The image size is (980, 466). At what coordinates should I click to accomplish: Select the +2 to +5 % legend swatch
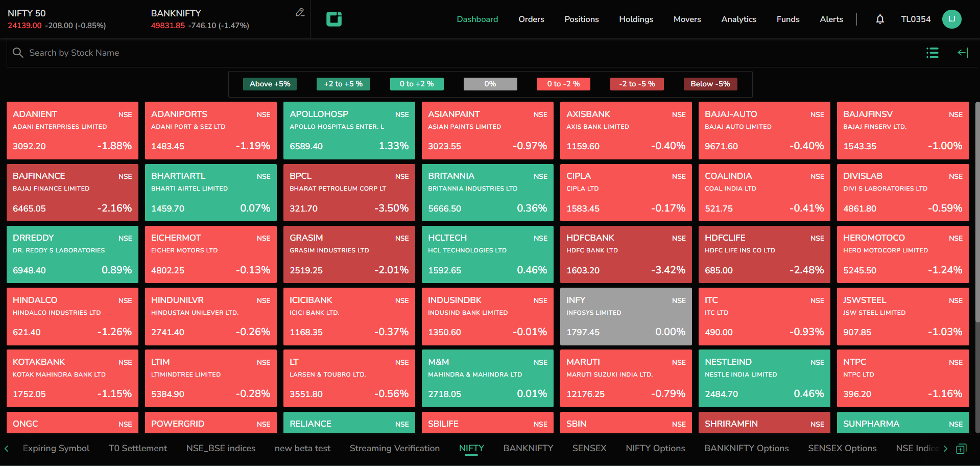[343, 84]
